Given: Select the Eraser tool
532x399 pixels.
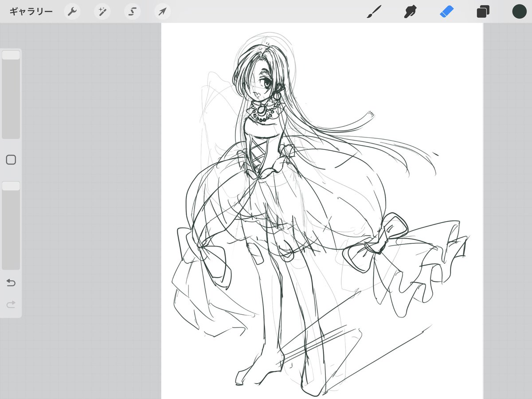Looking at the screenshot, I should click(x=447, y=12).
